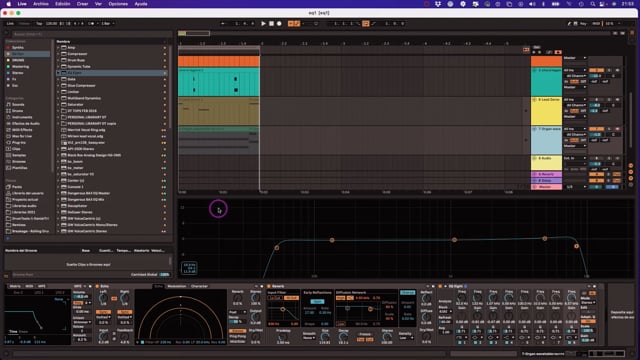Screen dimensions: 640x360
Task: Open the Sounds category icon
Action: [x=9, y=104]
